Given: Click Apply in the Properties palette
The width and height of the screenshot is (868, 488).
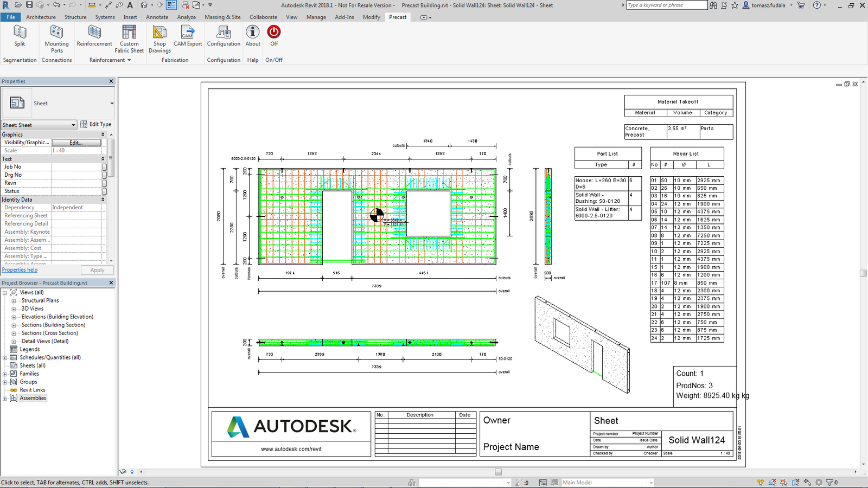Looking at the screenshot, I should pos(97,269).
